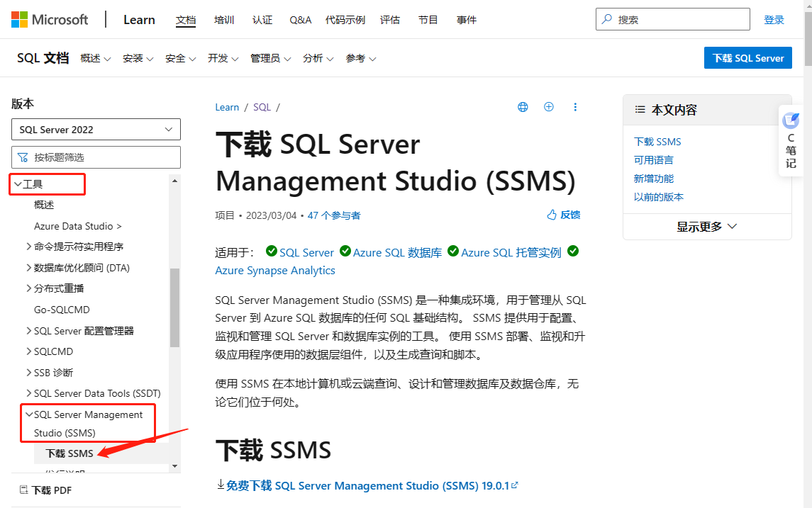Click inside the 搜索 search field
This screenshot has height=508, width=812.
coord(672,19)
